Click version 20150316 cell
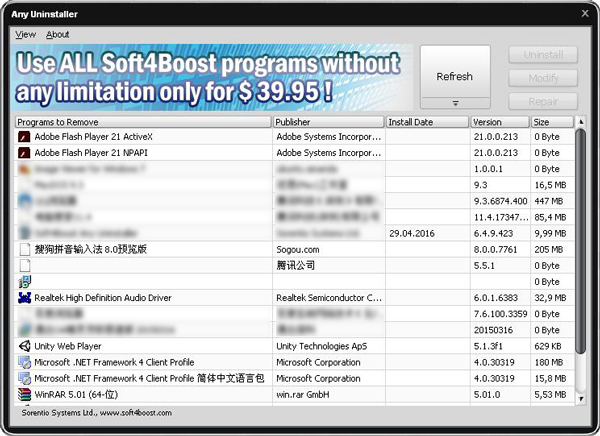Screen dimensions: 600x436 coord(500,330)
